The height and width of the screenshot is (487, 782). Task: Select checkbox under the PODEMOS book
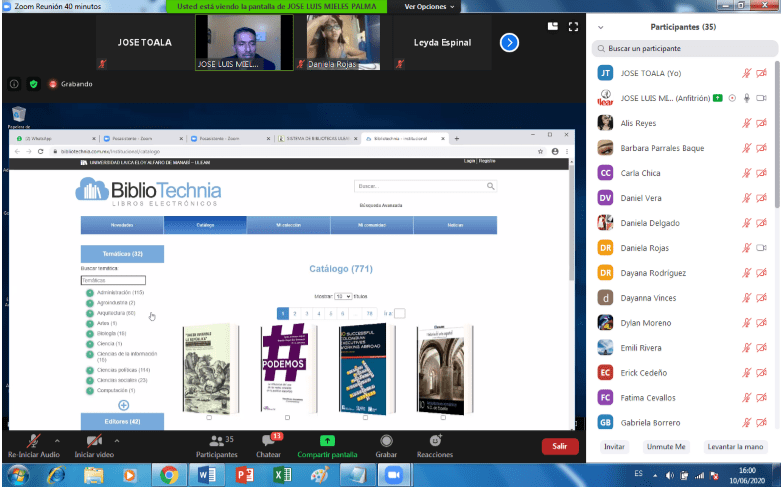click(x=287, y=418)
